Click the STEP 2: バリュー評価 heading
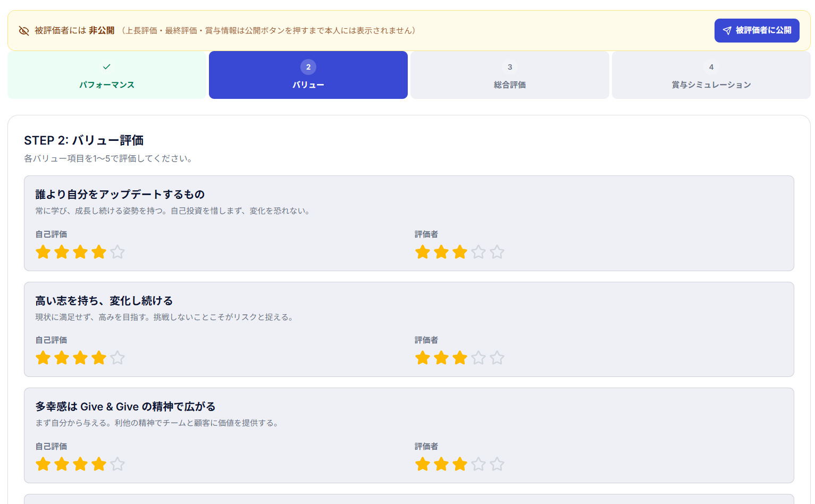 tap(84, 140)
